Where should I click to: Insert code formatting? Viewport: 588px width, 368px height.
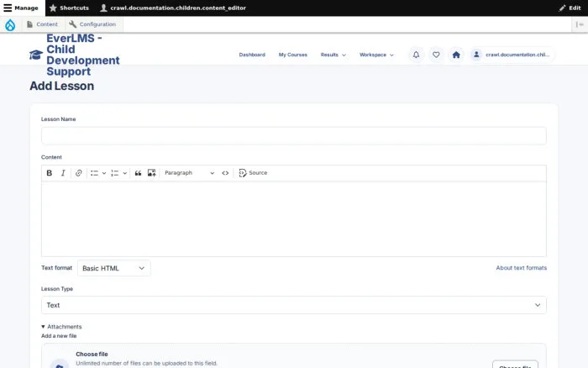[x=225, y=173]
